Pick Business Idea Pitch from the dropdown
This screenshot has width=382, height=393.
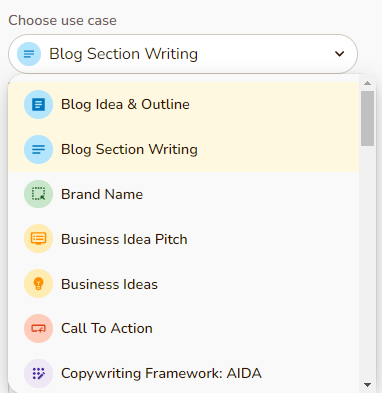pyautogui.click(x=183, y=239)
